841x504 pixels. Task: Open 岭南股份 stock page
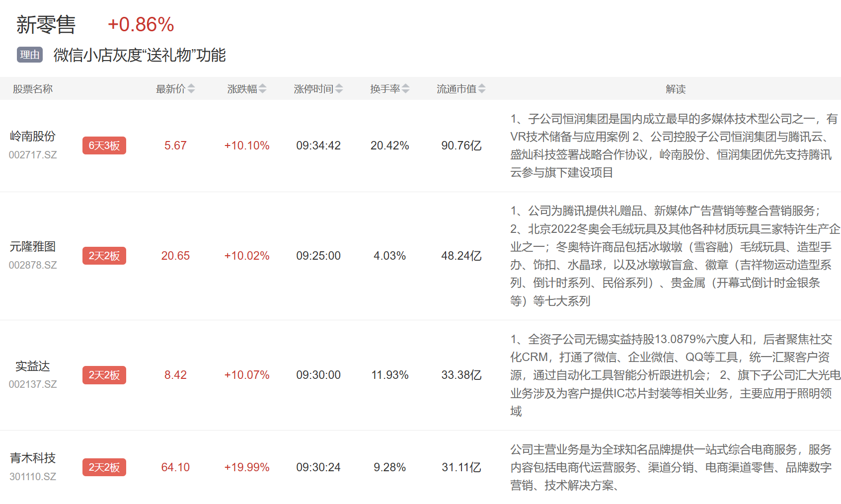pyautogui.click(x=33, y=136)
